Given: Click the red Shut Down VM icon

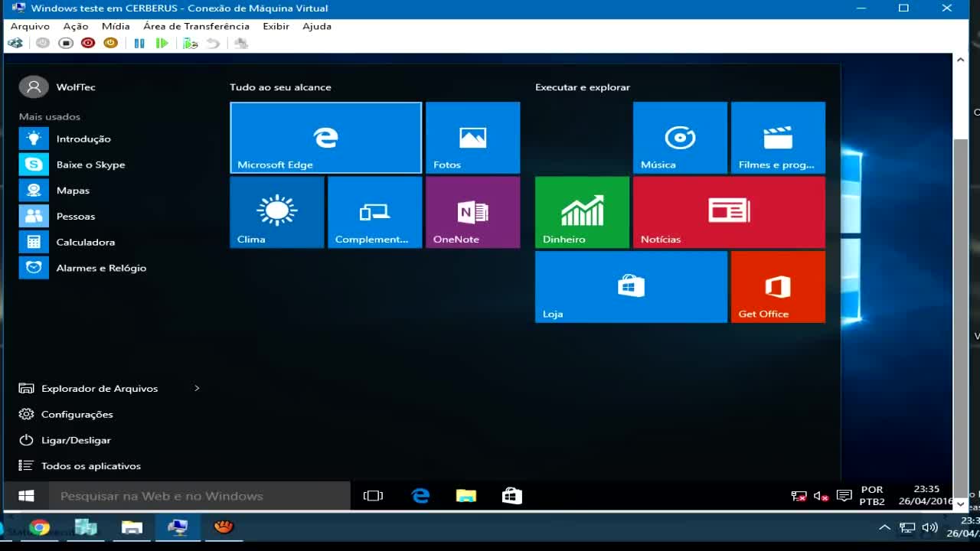Looking at the screenshot, I should 88,44.
